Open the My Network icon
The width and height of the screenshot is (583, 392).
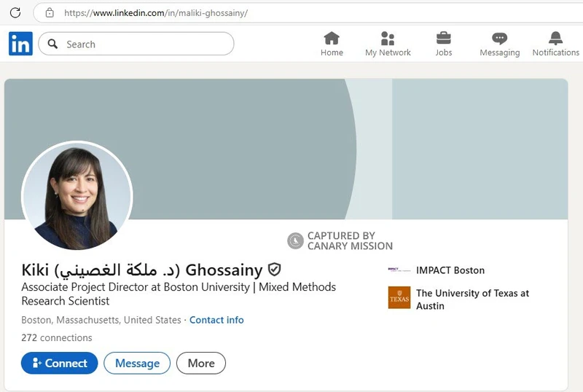[388, 38]
